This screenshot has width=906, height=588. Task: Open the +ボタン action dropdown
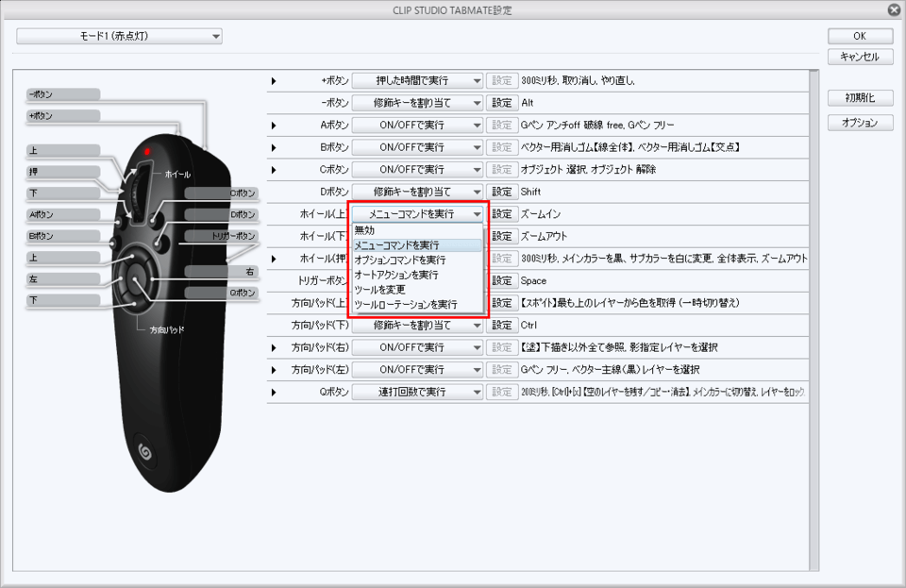point(418,81)
